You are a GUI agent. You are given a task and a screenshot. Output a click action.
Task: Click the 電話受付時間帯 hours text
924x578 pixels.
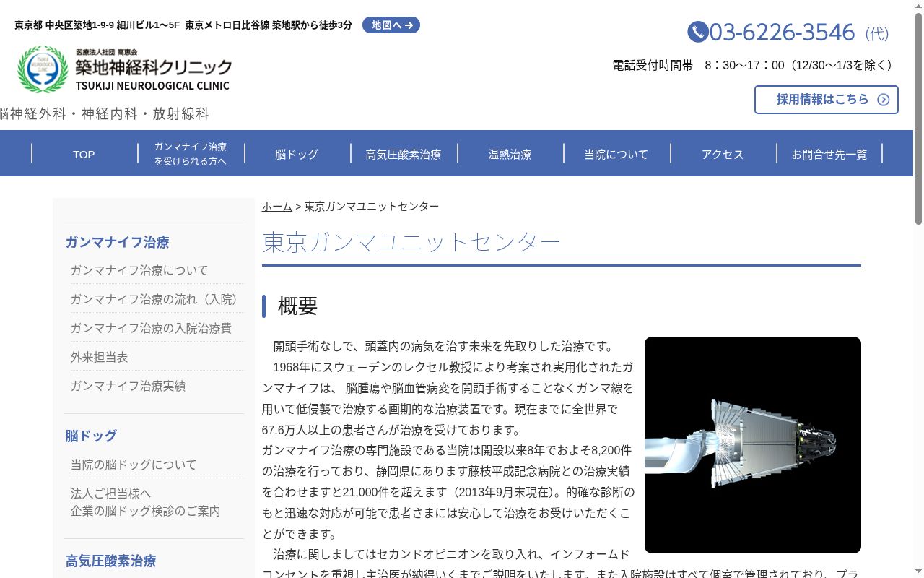(754, 65)
